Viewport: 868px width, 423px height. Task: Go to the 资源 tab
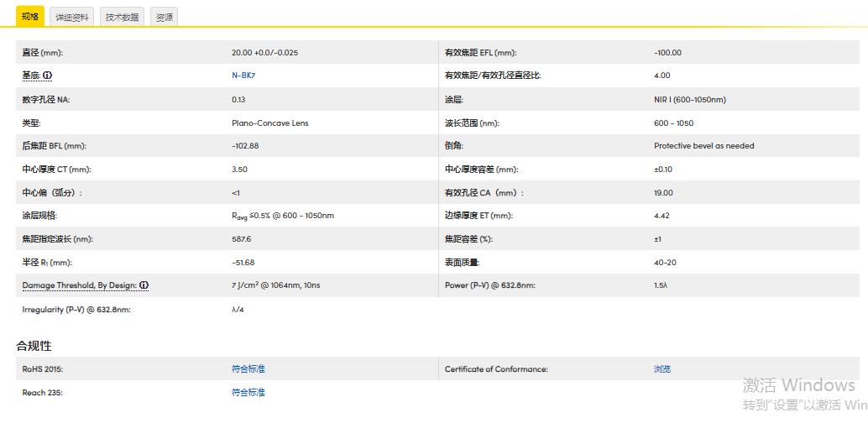pyautogui.click(x=165, y=17)
